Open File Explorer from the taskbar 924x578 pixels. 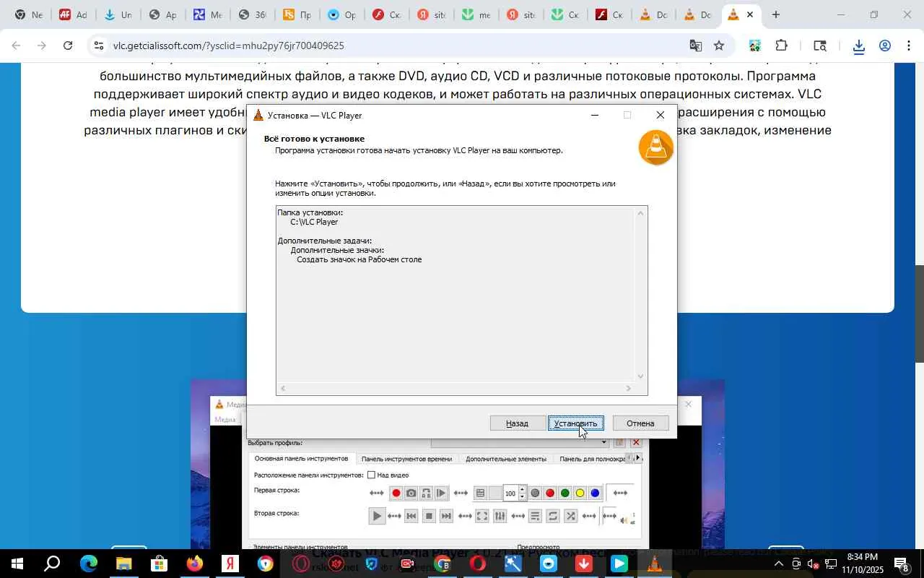[123, 564]
